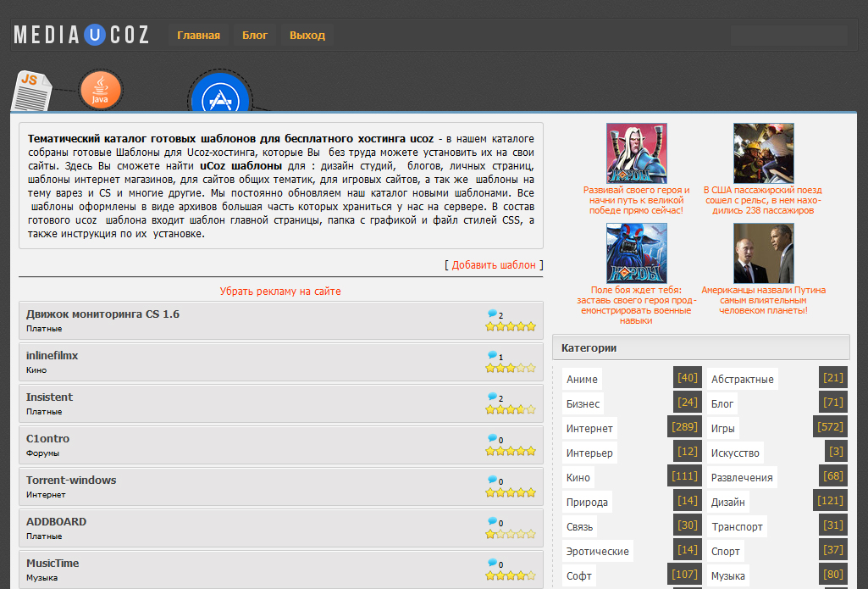Click Убрать рекламу на сайте link
868x589 pixels.
pyautogui.click(x=280, y=291)
